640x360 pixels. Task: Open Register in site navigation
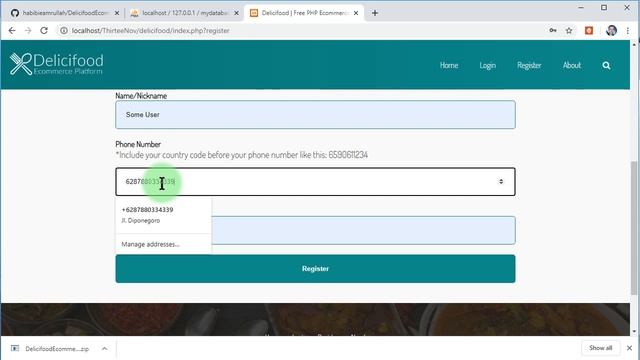pyautogui.click(x=529, y=65)
